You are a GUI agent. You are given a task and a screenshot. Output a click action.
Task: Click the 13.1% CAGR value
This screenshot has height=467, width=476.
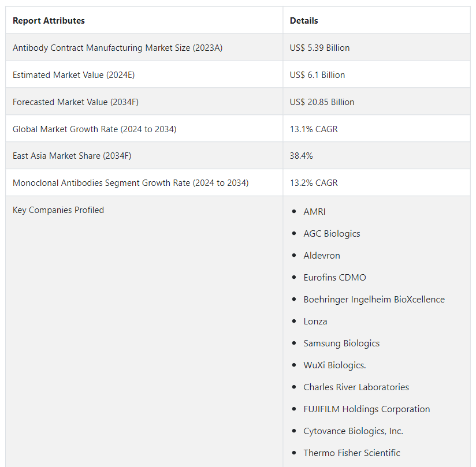pos(314,129)
